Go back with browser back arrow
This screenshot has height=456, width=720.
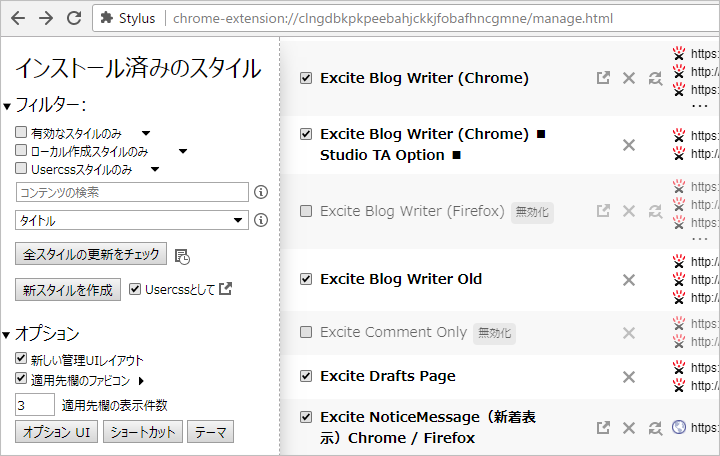(18, 18)
